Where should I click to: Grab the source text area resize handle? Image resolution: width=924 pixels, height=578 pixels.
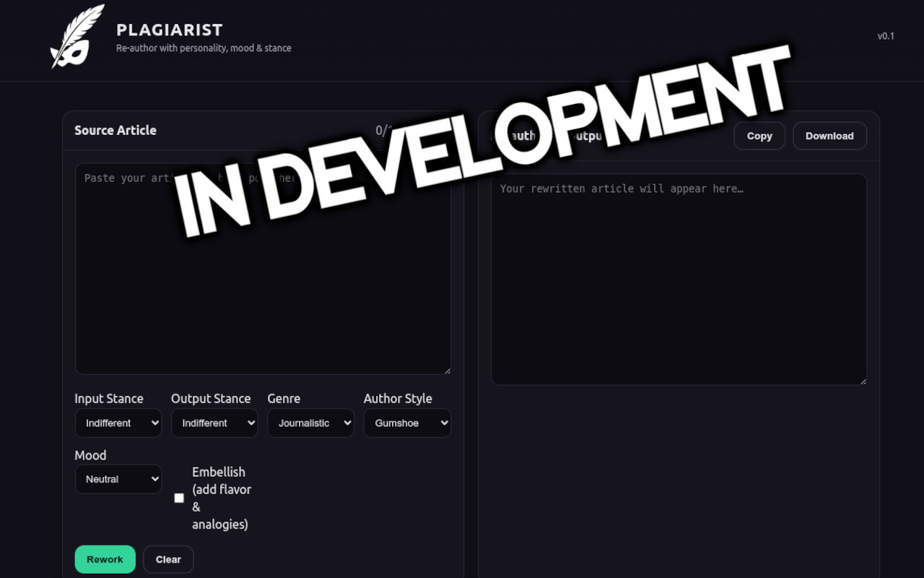(447, 371)
